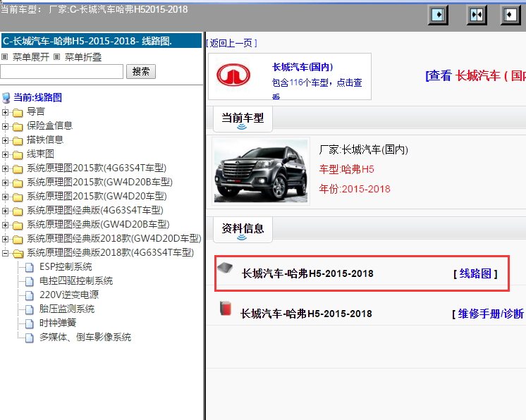Expand 系统原理图经典版(4G63S4T车型) node
The image size is (526, 420).
5,211
